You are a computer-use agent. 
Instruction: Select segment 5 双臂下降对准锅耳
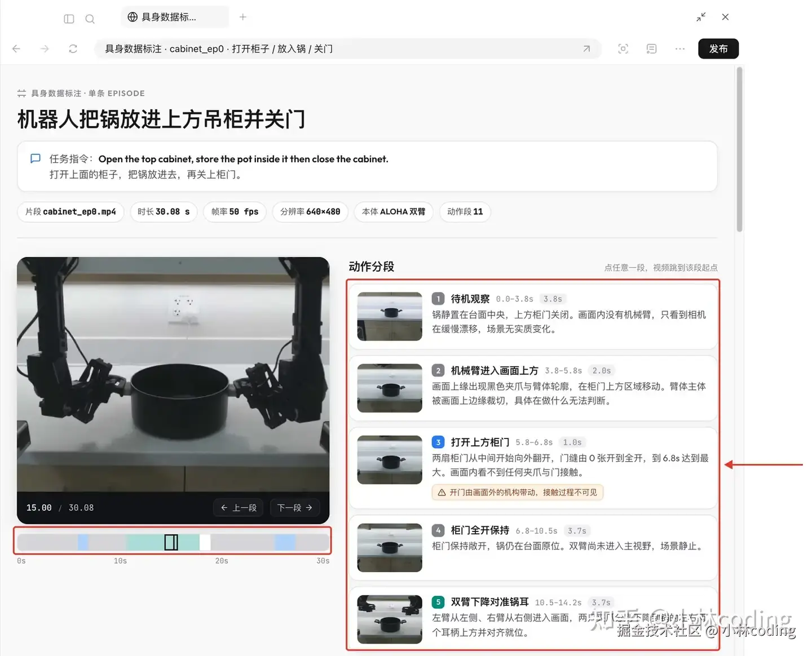click(x=533, y=619)
